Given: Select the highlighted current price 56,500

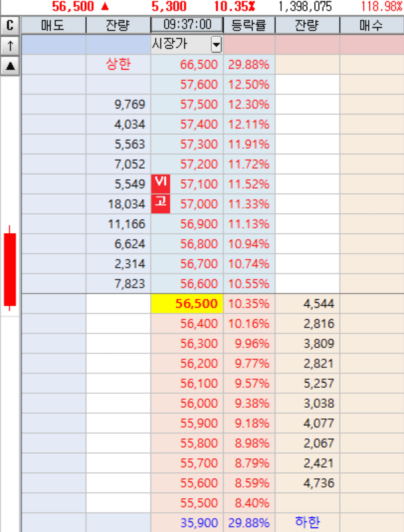Looking at the screenshot, I should pyautogui.click(x=187, y=304).
